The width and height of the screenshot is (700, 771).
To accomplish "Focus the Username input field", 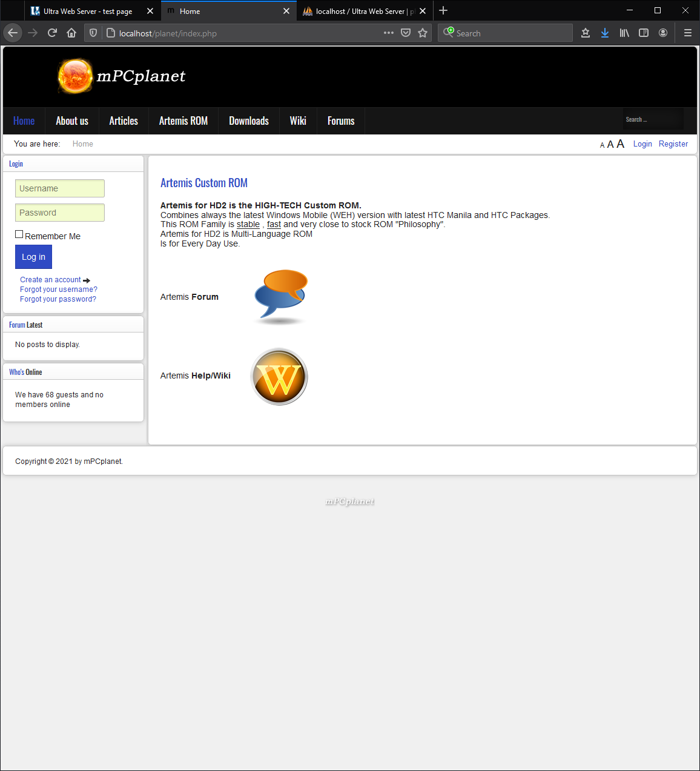I will pyautogui.click(x=60, y=188).
